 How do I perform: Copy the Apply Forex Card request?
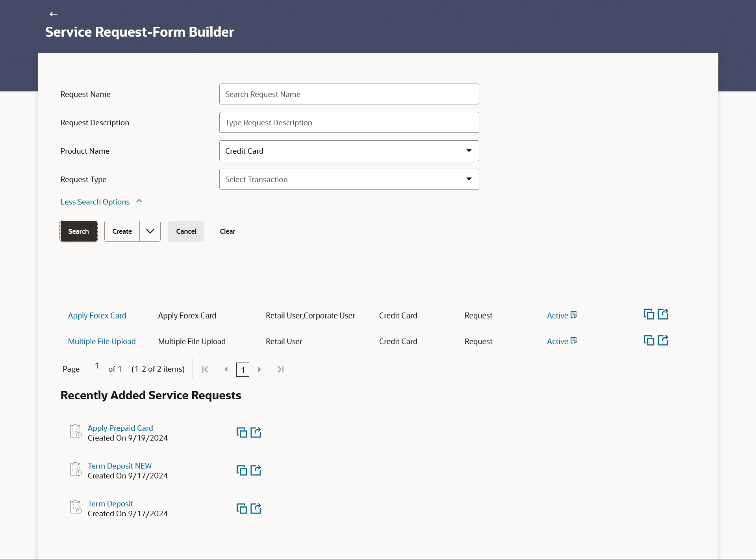click(x=649, y=314)
